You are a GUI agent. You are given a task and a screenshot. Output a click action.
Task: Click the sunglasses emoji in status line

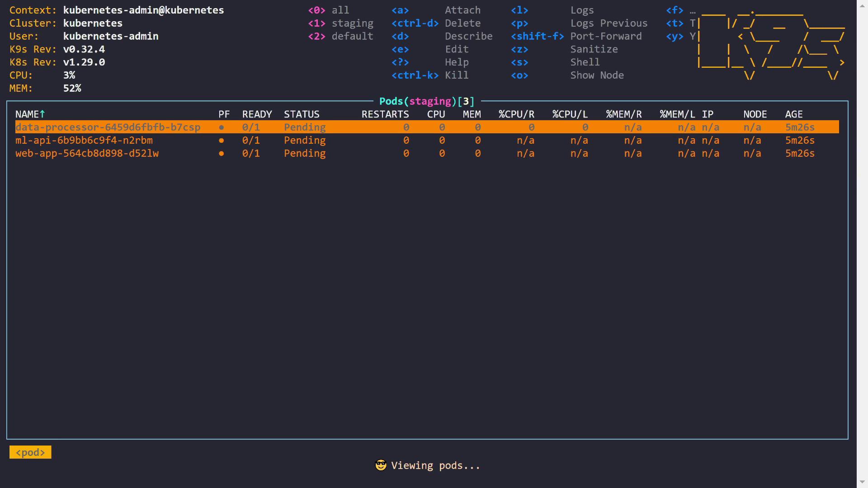[x=381, y=465]
